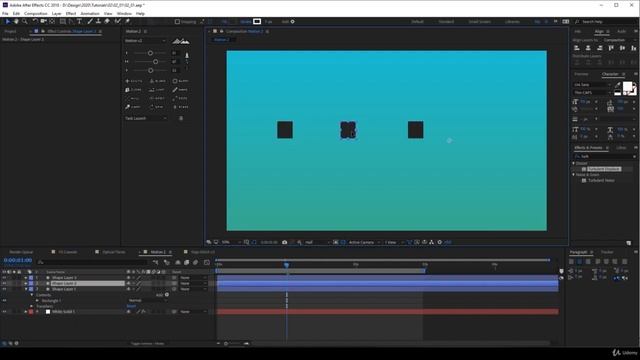This screenshot has height=360, width=640.
Task: Expand Shape Layer 2 properties
Action: click(x=26, y=283)
